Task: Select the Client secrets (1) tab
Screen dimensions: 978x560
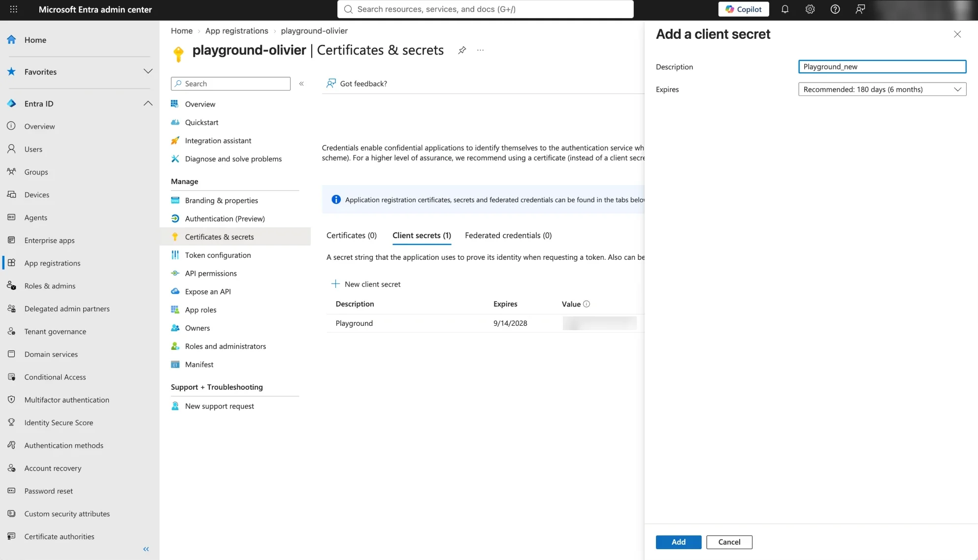Action: 422,236
